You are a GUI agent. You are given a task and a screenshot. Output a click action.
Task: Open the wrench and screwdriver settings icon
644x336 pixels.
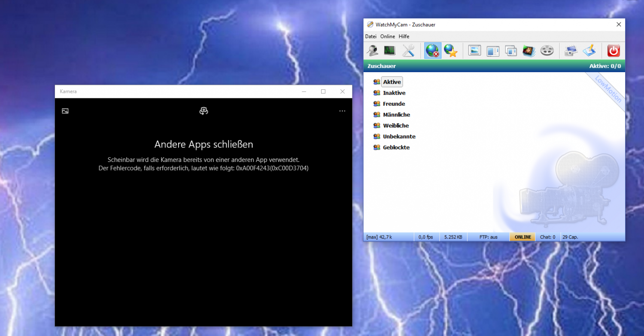click(408, 51)
